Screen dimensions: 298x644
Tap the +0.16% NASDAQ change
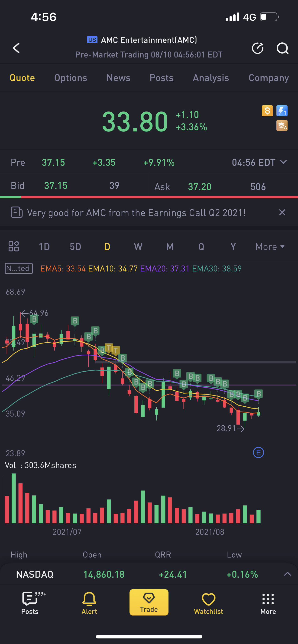(242, 574)
